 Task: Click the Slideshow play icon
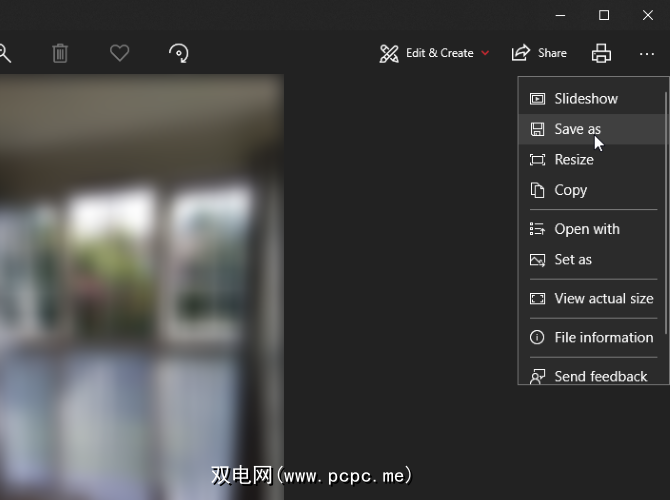(x=537, y=99)
